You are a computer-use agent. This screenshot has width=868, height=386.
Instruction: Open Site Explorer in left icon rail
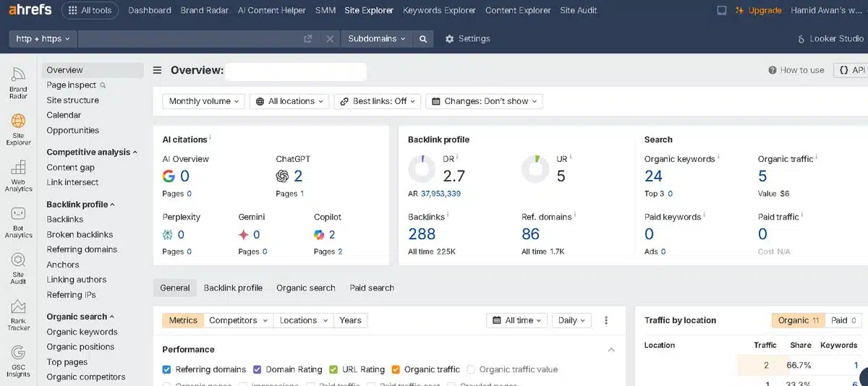18,129
